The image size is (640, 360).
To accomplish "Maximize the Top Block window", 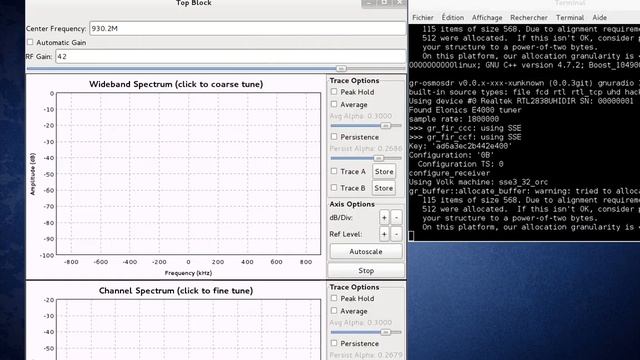I will [384, 2].
